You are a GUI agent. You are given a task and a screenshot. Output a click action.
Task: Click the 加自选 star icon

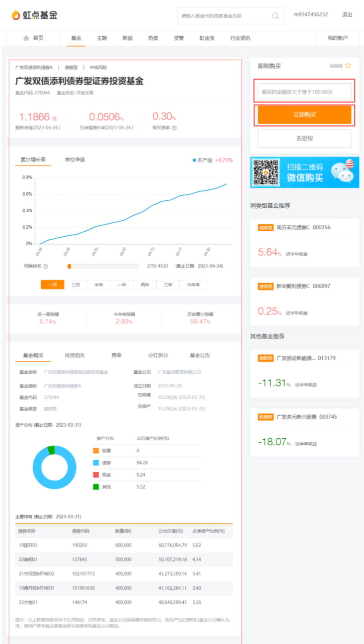[348, 66]
